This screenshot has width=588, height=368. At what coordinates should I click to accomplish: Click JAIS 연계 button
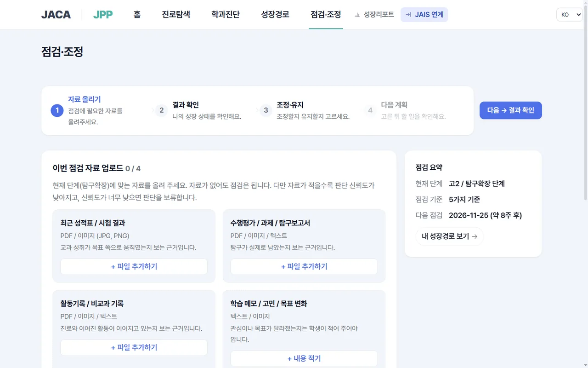[x=424, y=15]
